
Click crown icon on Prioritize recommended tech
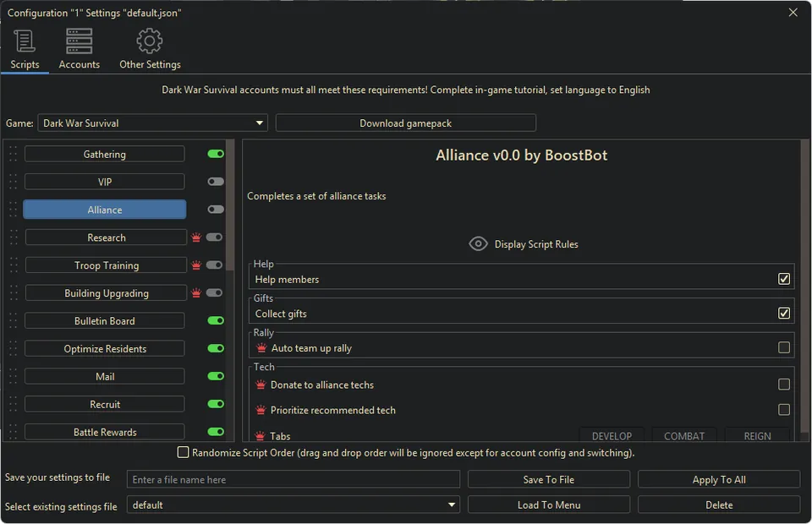point(261,410)
